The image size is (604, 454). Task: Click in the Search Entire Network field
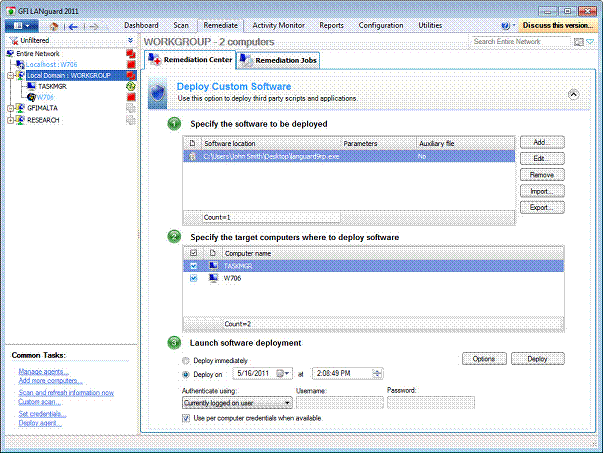pyautogui.click(x=520, y=42)
